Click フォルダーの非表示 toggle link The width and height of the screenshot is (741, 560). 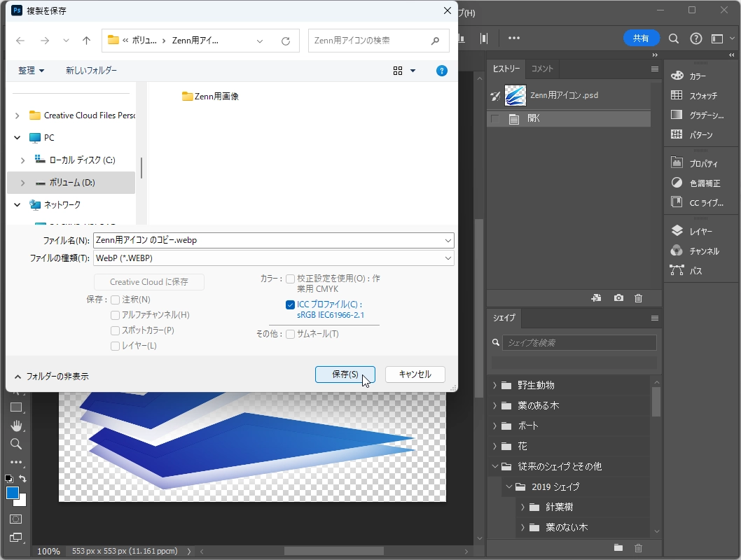[x=52, y=377]
